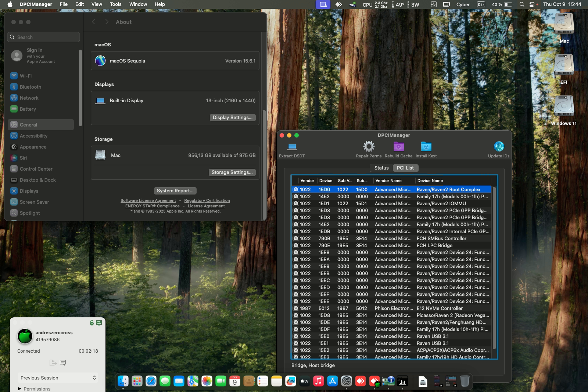Select the FCH SMBus Controller row
This screenshot has width=588, height=392.
pos(392,238)
